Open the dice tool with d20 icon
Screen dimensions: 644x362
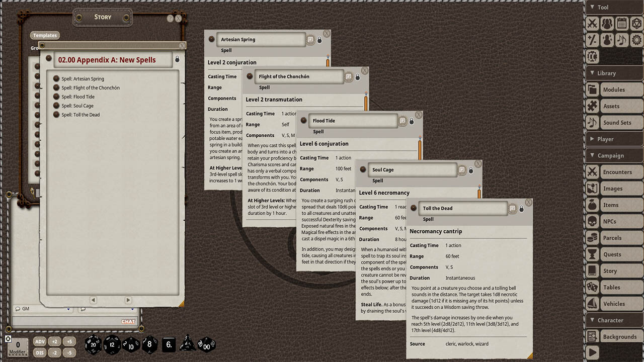click(x=636, y=23)
